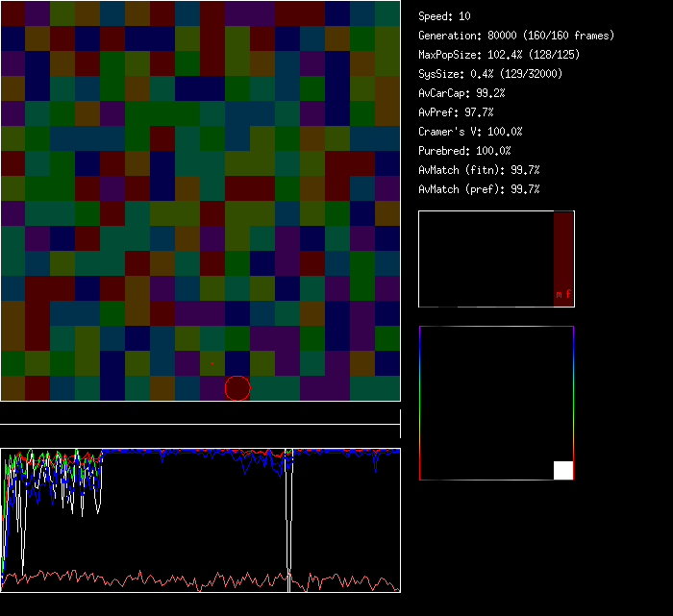Click the Purebred 100.0% line

tap(464, 151)
